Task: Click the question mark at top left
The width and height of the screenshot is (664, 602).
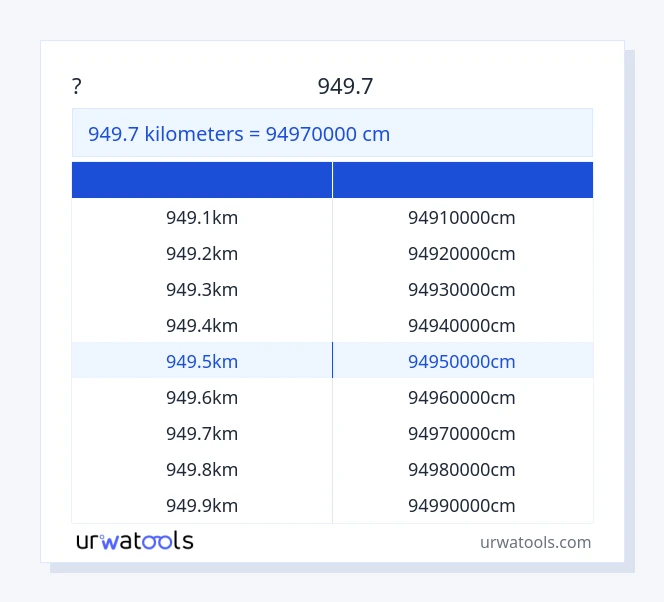Action: click(x=77, y=87)
